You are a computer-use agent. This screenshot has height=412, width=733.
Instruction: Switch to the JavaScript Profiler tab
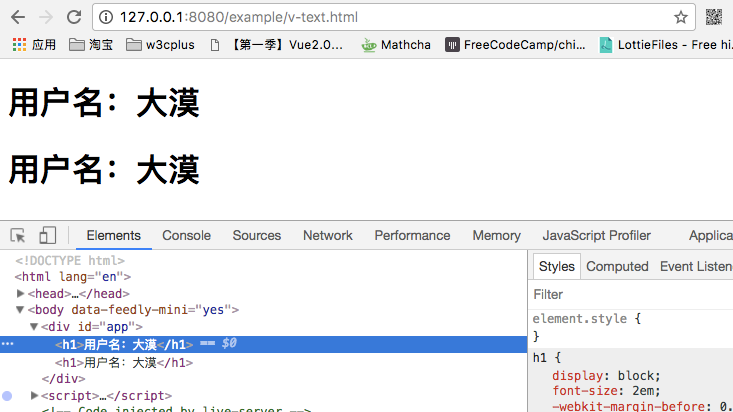click(596, 235)
